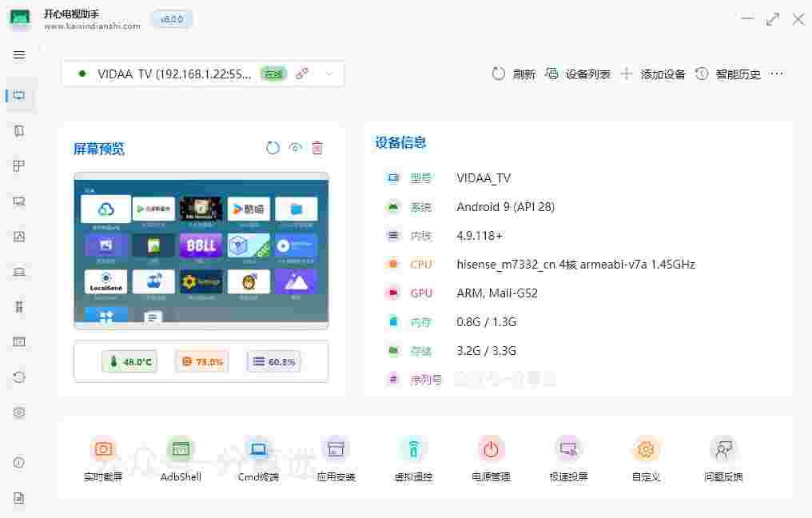Toggle the hamburger sidebar menu
The image size is (812, 518).
(19, 55)
